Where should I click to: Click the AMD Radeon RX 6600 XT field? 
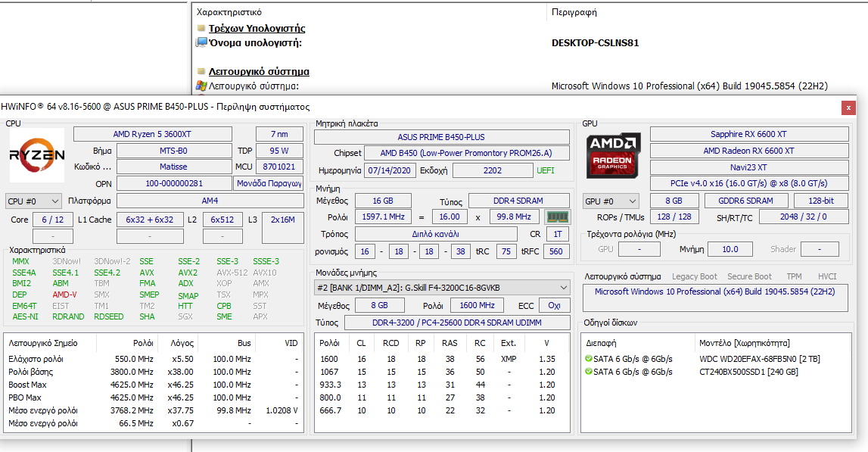(749, 151)
